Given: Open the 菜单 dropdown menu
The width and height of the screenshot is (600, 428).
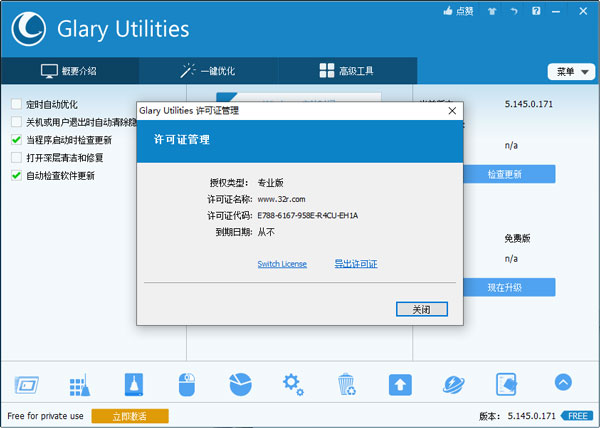Looking at the screenshot, I should point(571,72).
